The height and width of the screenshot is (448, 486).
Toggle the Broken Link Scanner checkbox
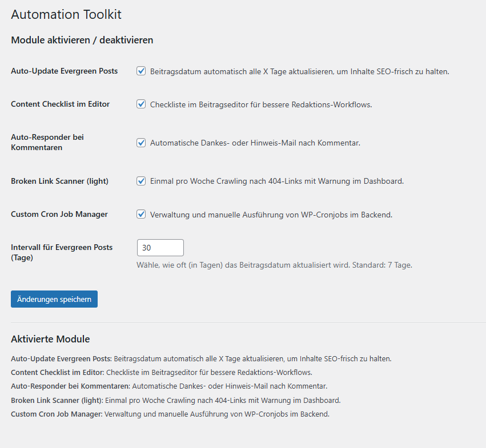click(x=141, y=181)
